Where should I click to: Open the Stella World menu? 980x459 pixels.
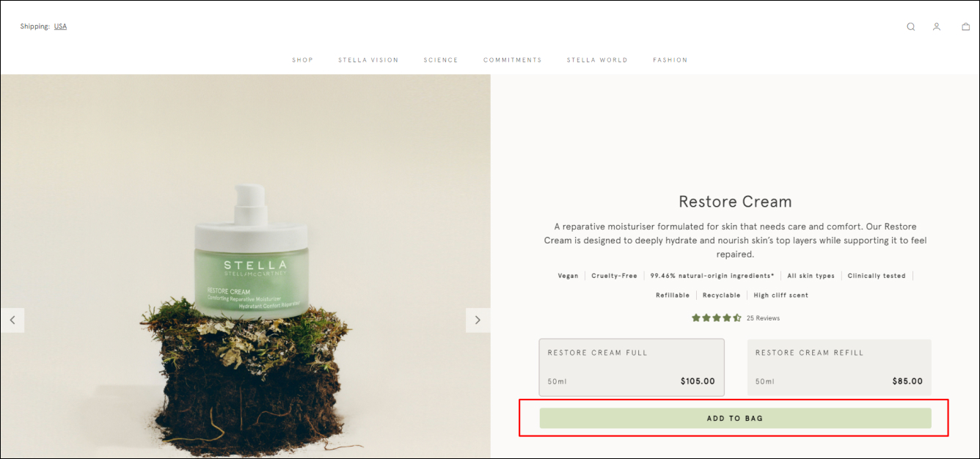coord(597,60)
